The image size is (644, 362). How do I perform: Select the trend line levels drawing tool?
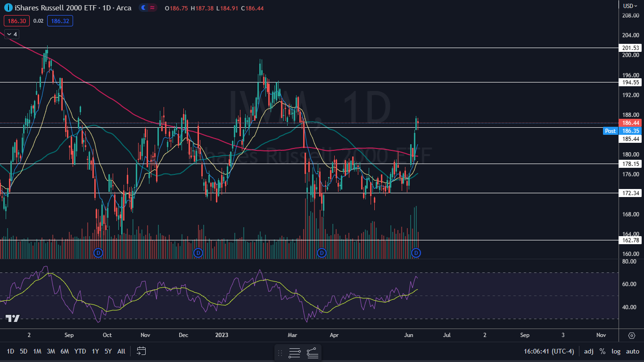pos(312,353)
